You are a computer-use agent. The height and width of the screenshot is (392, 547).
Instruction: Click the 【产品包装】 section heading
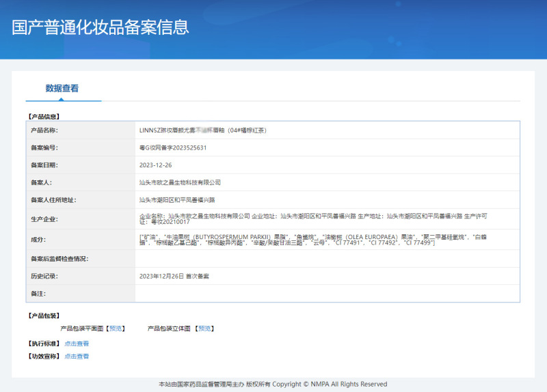[x=44, y=316]
